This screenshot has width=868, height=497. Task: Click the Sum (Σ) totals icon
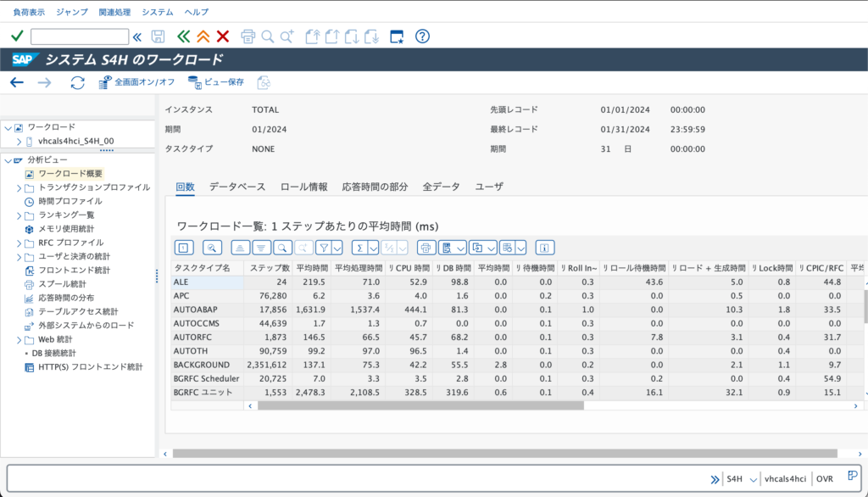359,248
